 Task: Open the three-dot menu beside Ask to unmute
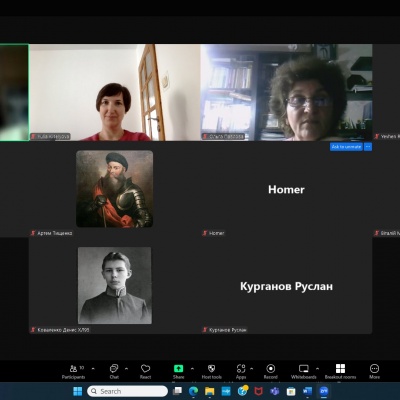368,147
